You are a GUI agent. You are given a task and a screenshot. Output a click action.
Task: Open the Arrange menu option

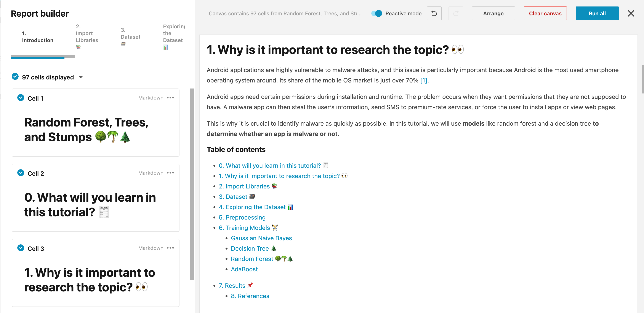(x=493, y=13)
